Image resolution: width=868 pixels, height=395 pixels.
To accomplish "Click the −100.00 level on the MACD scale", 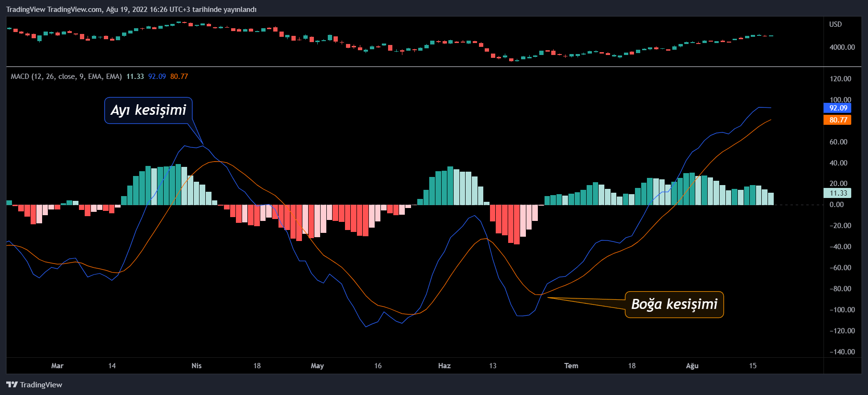I will [x=842, y=310].
